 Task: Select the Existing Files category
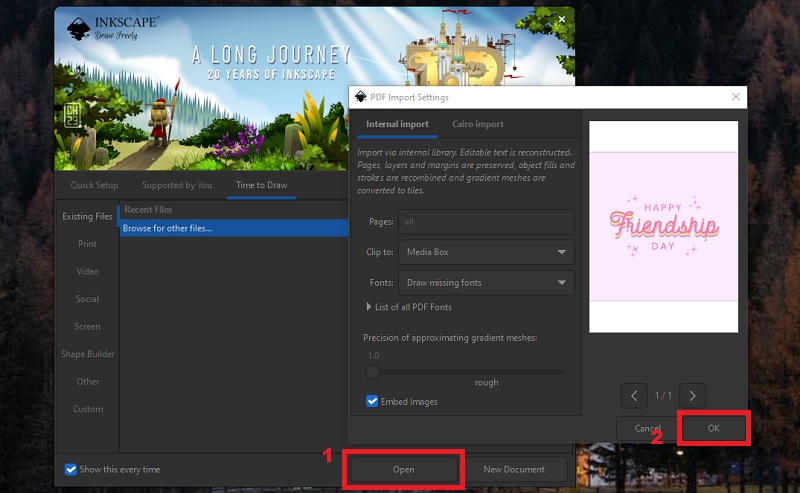pyautogui.click(x=87, y=216)
